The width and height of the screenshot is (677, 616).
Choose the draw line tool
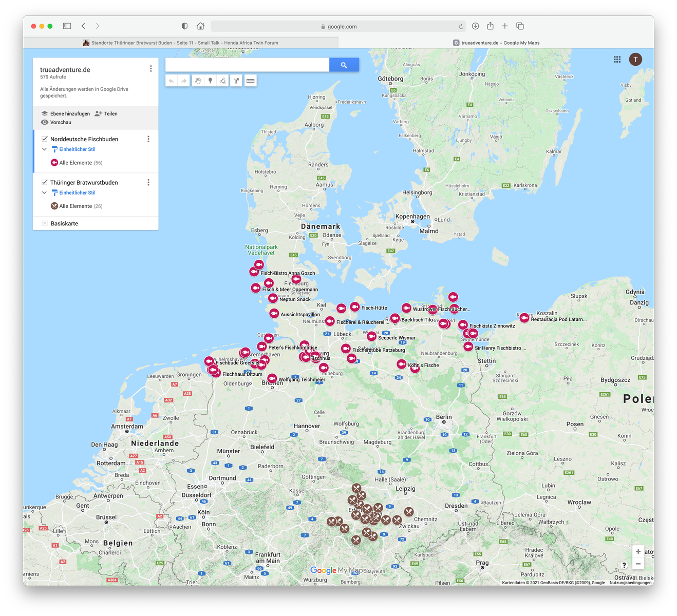pos(222,81)
